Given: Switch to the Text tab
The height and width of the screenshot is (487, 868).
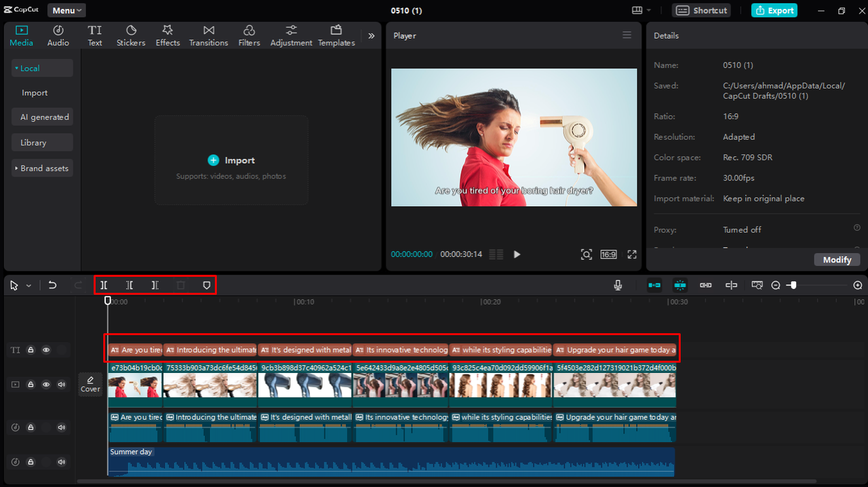Looking at the screenshot, I should [x=95, y=35].
